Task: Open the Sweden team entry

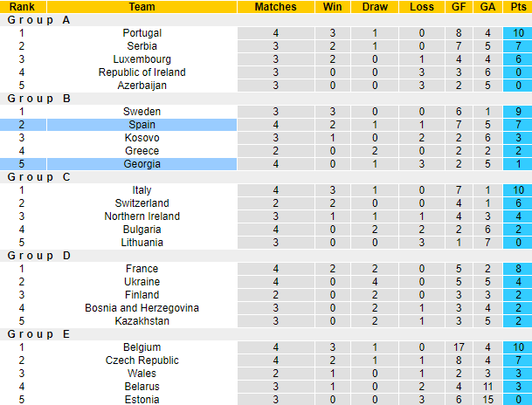Action: click(x=142, y=112)
